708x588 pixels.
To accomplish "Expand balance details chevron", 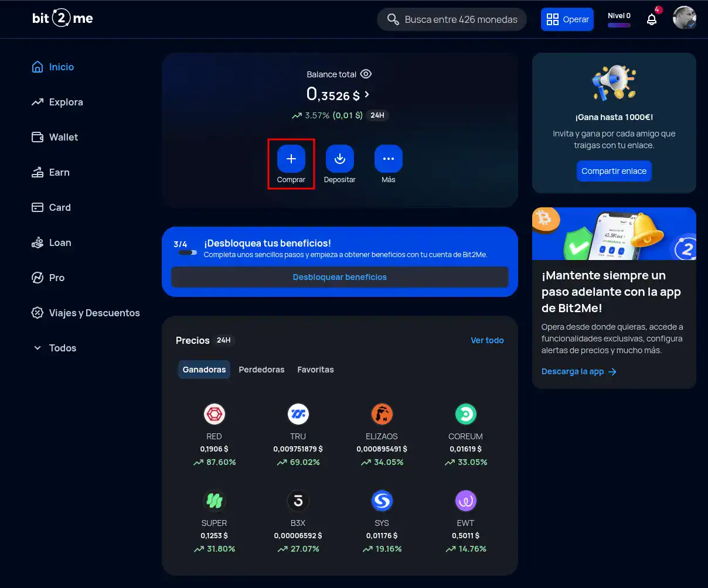I will [367, 94].
